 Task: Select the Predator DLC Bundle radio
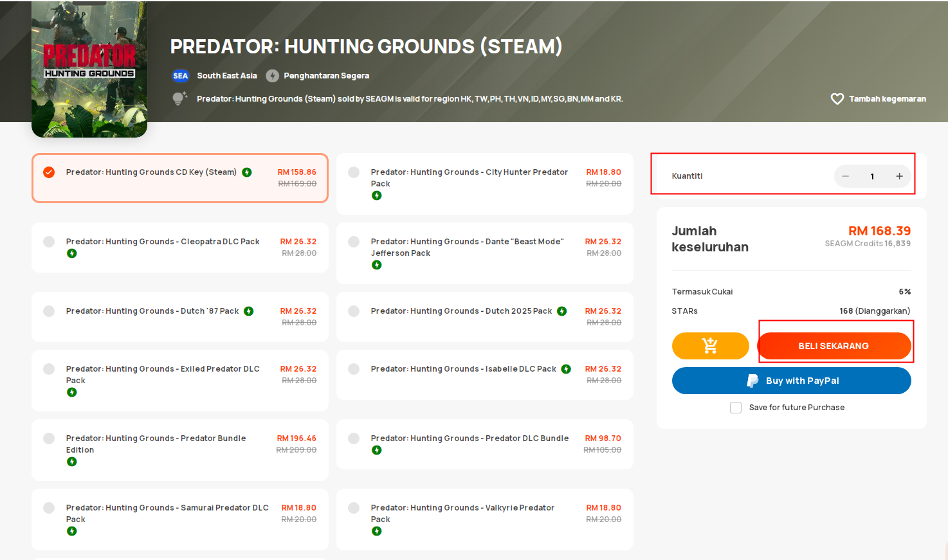coord(354,438)
